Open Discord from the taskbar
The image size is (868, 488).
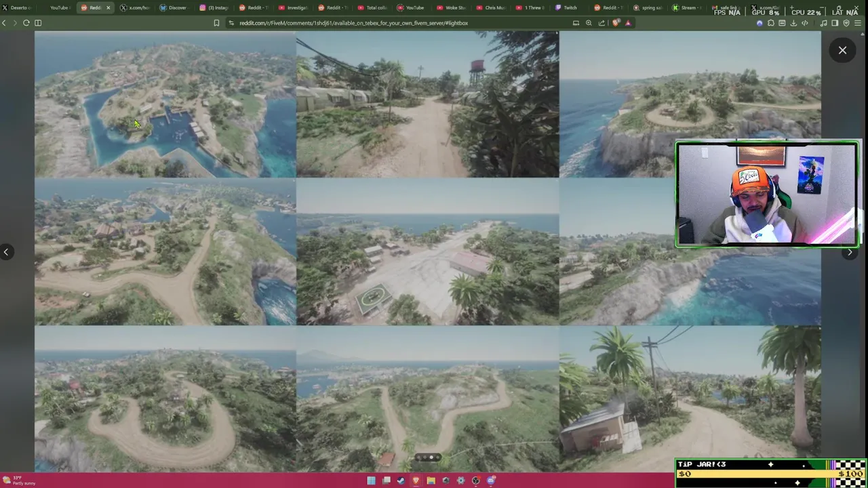(x=491, y=481)
